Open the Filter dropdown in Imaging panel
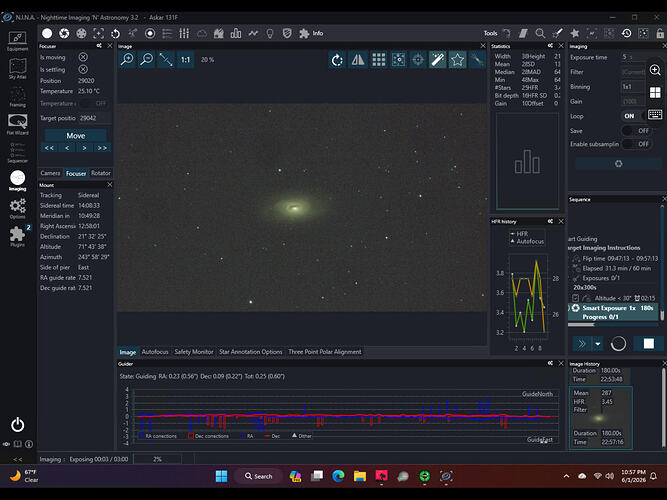This screenshot has height=500, width=667. (x=633, y=72)
